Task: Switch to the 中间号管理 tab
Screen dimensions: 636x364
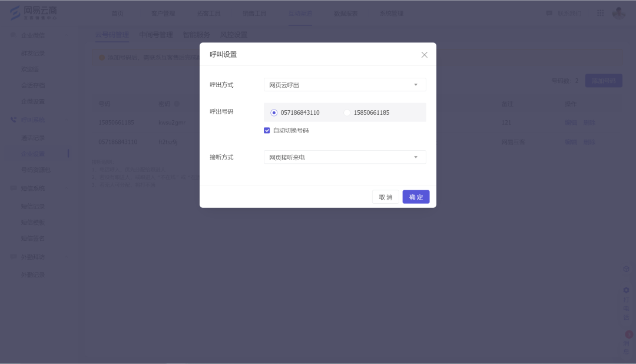Action: click(155, 34)
